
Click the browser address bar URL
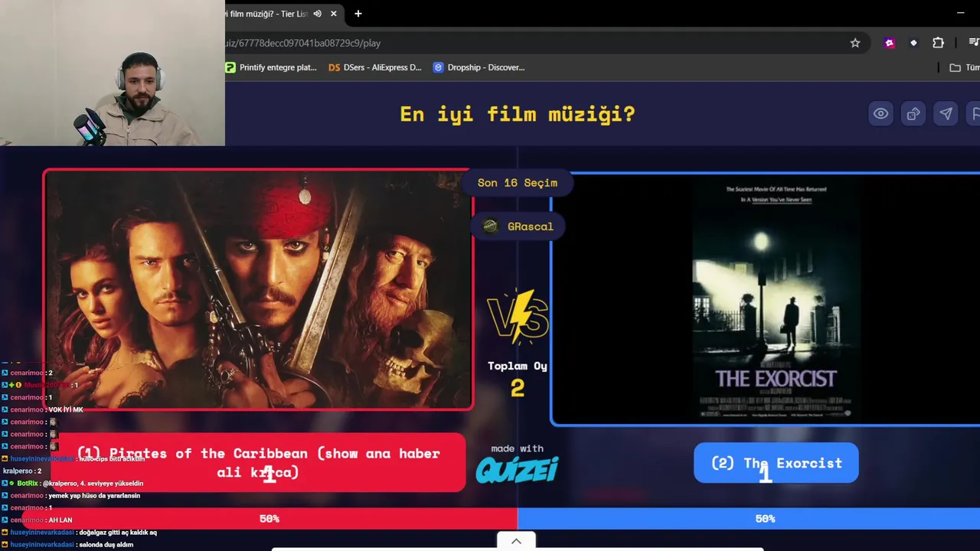(x=303, y=43)
